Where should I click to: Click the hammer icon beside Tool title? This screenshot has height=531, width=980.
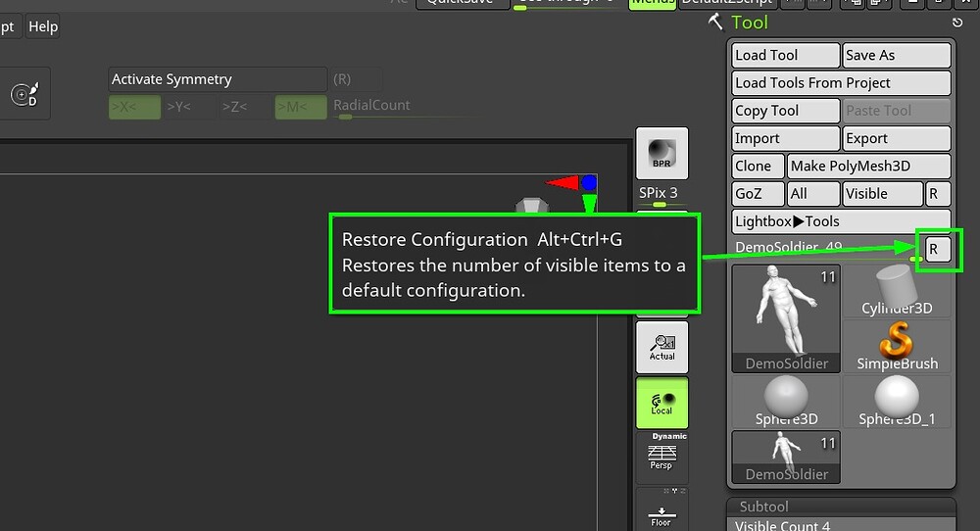(x=715, y=22)
